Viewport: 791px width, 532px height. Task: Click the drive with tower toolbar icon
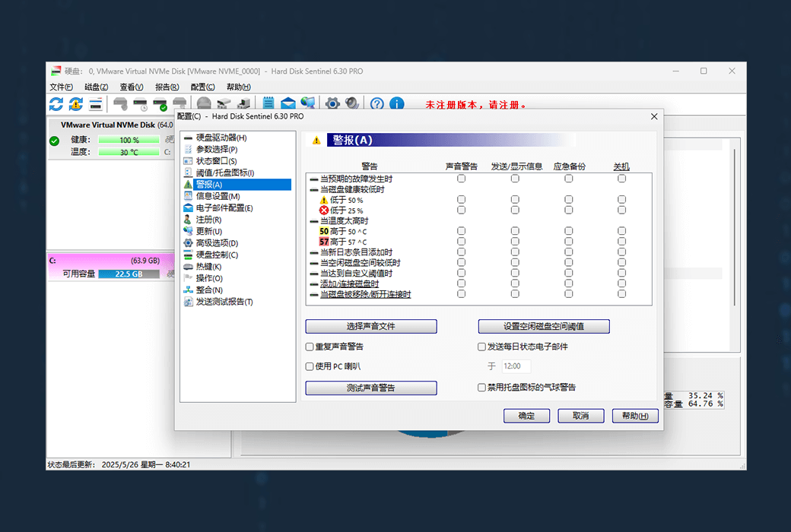(243, 103)
